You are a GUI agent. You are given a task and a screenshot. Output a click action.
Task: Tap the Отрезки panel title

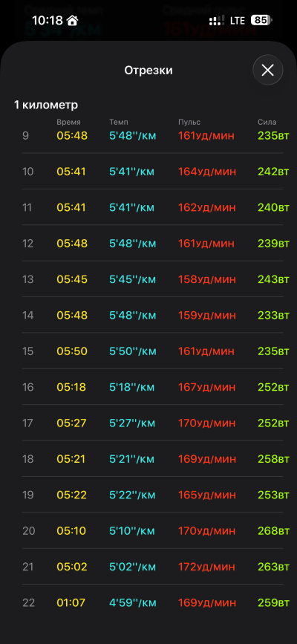[x=148, y=71]
